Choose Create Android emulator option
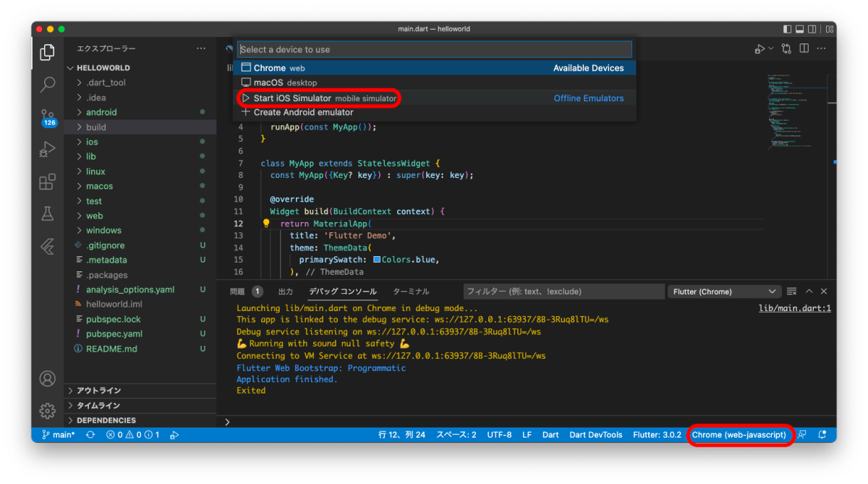This screenshot has height=484, width=868. pos(435,112)
